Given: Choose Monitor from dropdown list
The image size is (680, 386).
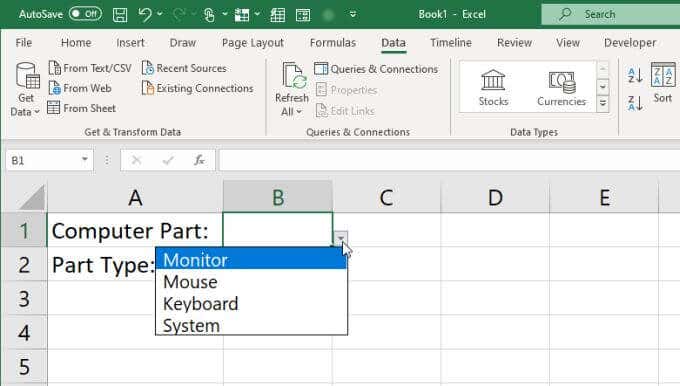Looking at the screenshot, I should click(x=252, y=259).
